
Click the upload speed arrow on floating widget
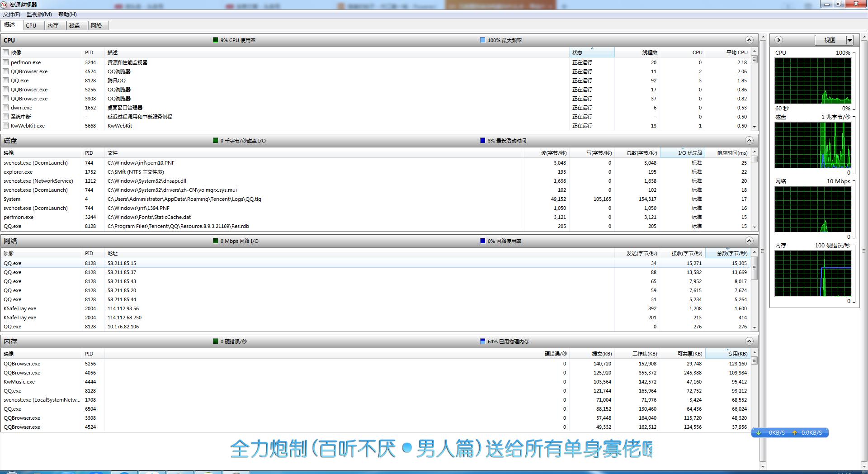794,433
